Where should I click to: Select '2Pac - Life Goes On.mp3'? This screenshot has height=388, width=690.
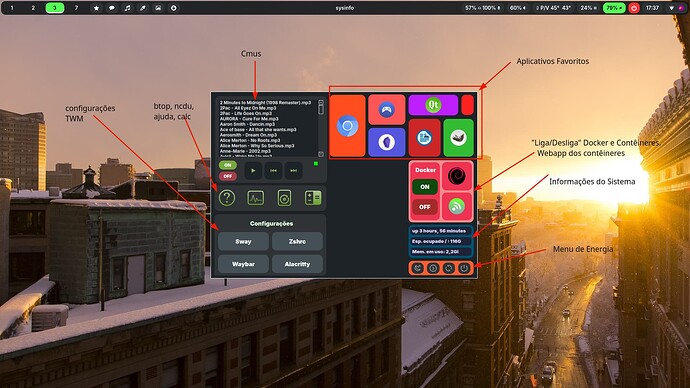tap(246, 113)
